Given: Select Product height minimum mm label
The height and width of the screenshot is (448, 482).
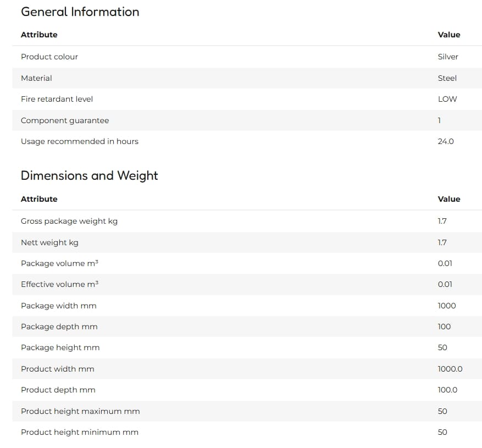Looking at the screenshot, I should (x=80, y=432).
